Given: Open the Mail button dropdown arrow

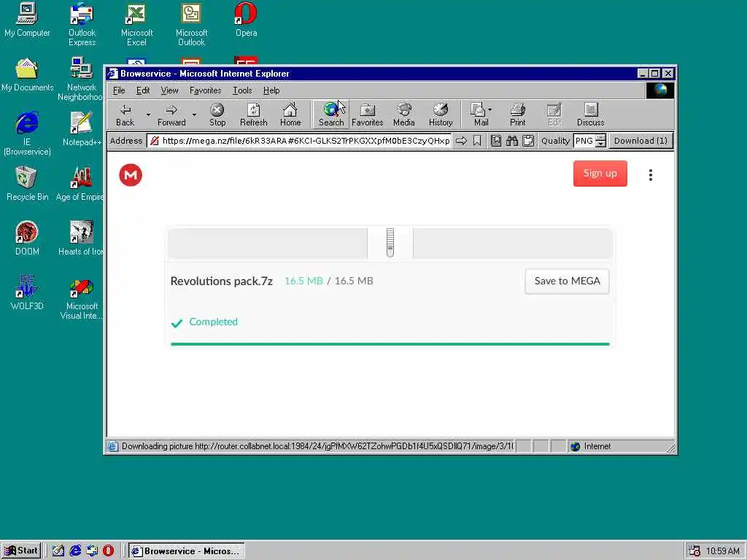Looking at the screenshot, I should [x=489, y=111].
